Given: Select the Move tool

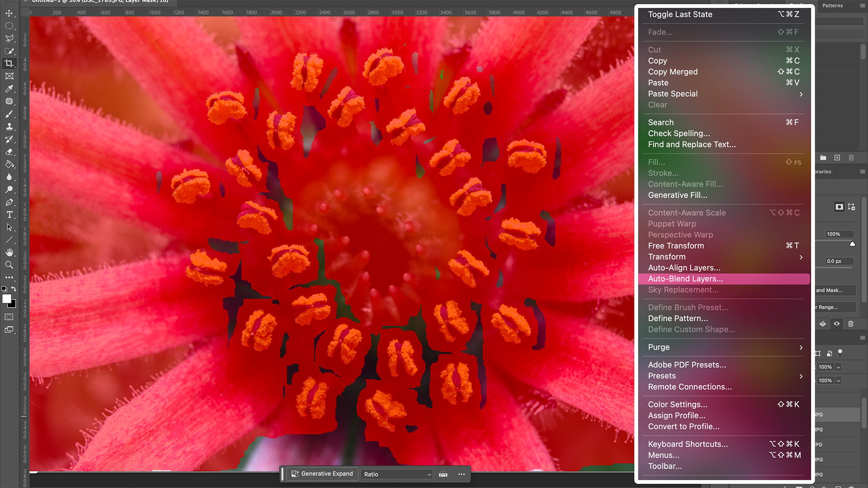Looking at the screenshot, I should tap(9, 13).
